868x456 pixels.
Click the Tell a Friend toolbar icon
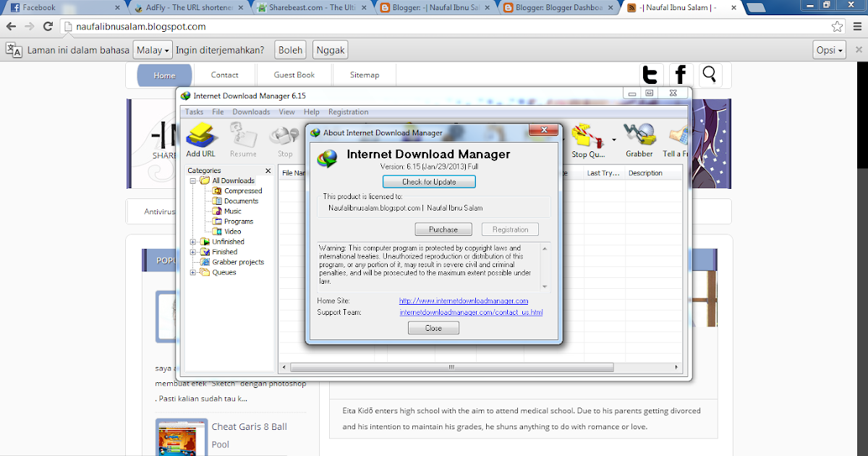pos(676,140)
